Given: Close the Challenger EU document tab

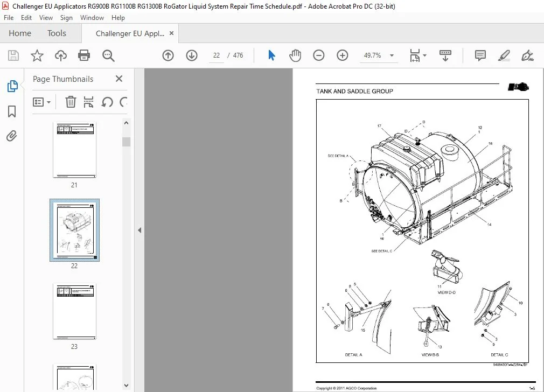Looking at the screenshot, I should tap(171, 33).
